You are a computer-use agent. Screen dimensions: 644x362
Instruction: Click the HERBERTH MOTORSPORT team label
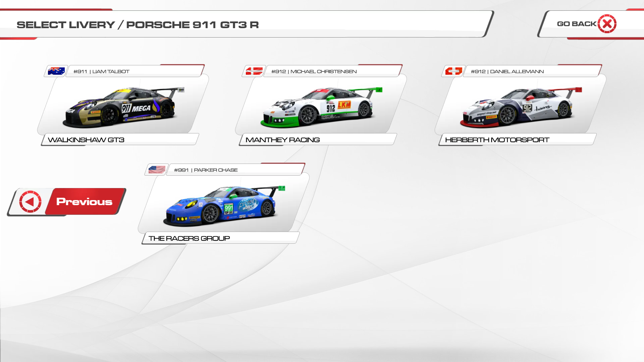click(x=497, y=140)
